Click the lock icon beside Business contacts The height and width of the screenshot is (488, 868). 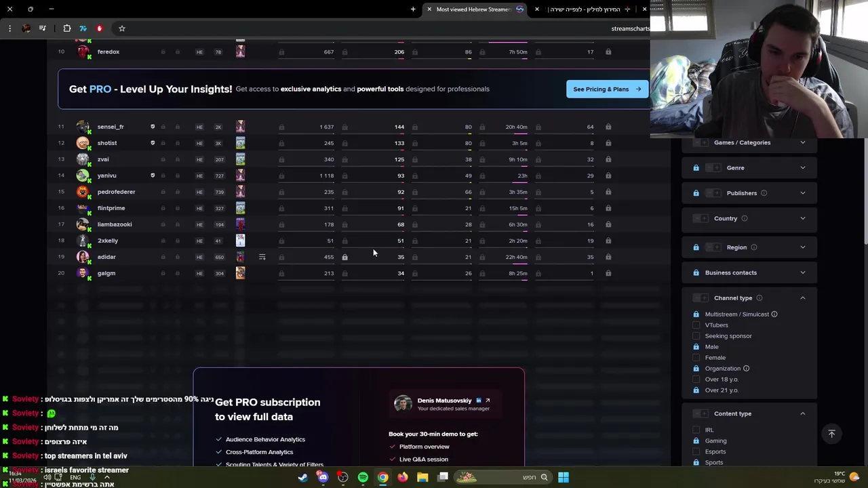pyautogui.click(x=696, y=272)
